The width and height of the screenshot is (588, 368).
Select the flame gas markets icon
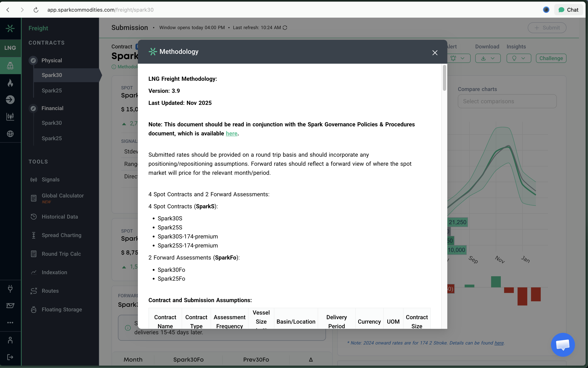pos(10,83)
